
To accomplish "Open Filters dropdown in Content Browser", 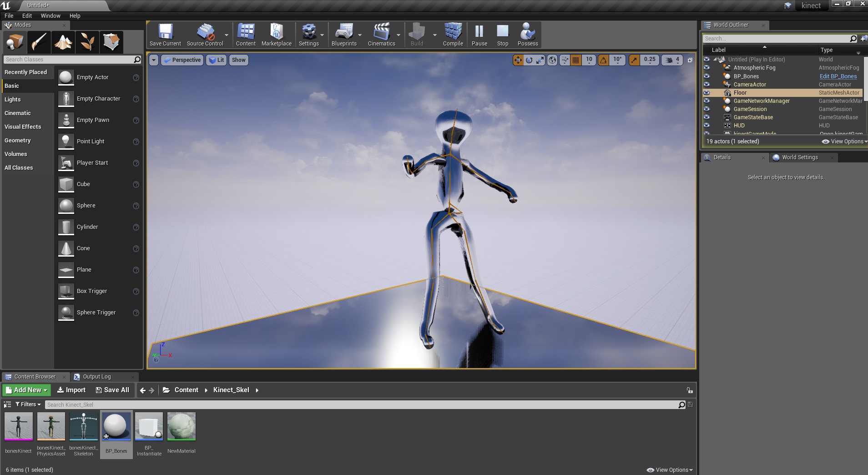I will pos(28,404).
